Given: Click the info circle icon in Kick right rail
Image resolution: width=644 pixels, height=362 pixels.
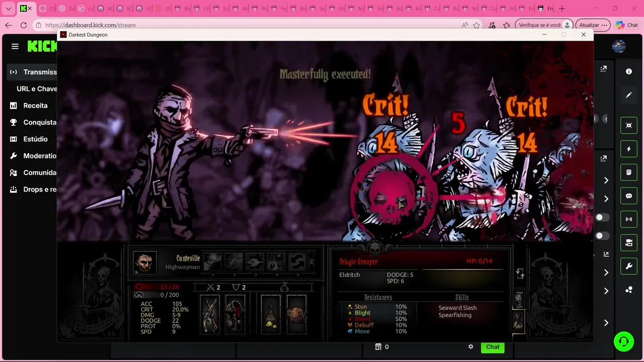Looking at the screenshot, I should coord(629,71).
